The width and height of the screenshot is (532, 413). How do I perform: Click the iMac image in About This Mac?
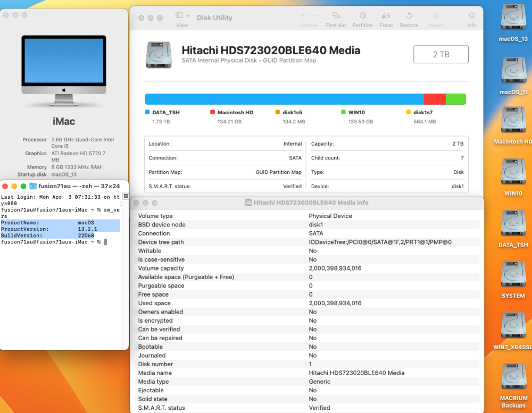coord(64,71)
